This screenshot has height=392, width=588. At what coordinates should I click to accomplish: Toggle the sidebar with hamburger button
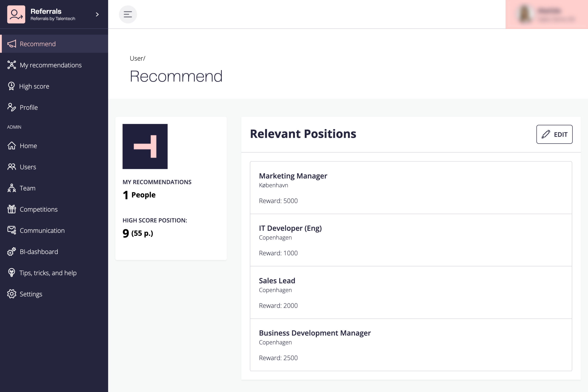pyautogui.click(x=128, y=14)
